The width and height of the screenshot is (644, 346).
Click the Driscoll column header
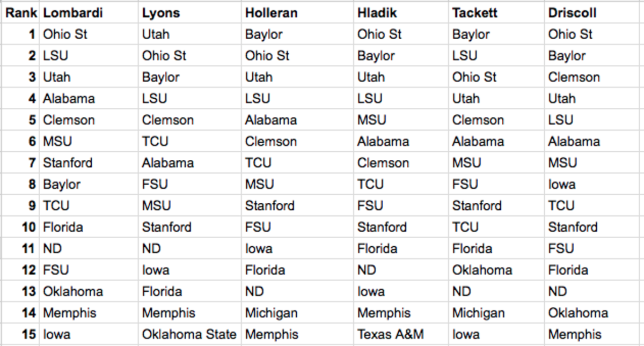click(594, 12)
